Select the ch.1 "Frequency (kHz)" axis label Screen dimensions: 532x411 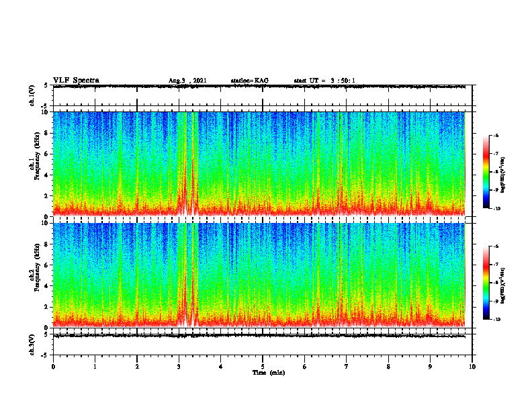[x=37, y=156]
